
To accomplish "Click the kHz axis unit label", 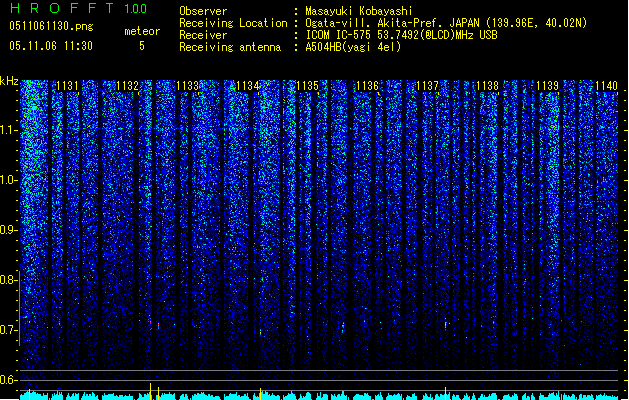I will pyautogui.click(x=9, y=81).
